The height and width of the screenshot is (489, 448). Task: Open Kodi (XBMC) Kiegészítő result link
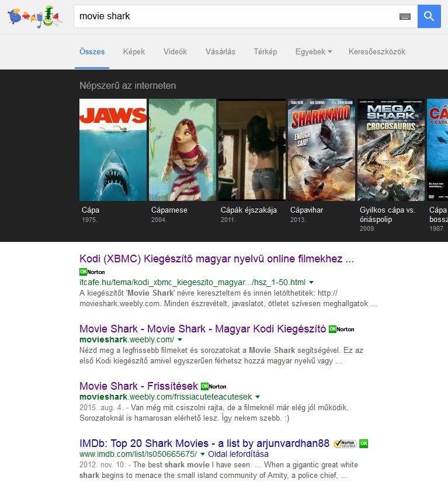click(217, 259)
